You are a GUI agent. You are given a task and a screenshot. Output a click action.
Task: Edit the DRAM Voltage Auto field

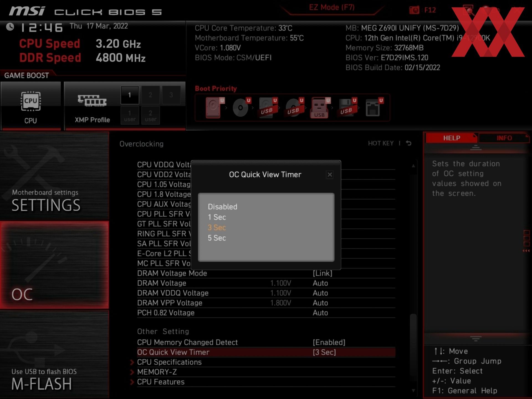click(320, 283)
